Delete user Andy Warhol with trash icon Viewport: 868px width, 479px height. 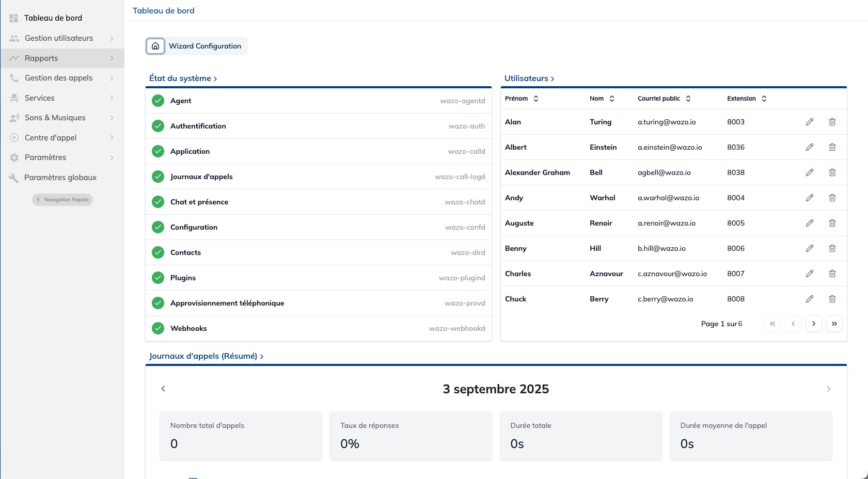832,198
